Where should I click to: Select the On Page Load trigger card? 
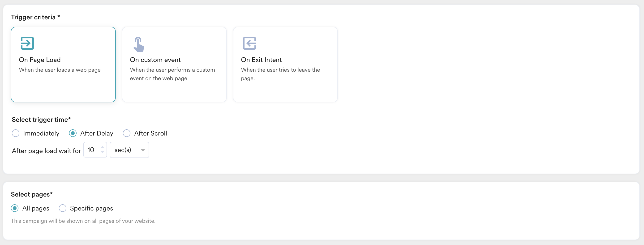pos(63,65)
